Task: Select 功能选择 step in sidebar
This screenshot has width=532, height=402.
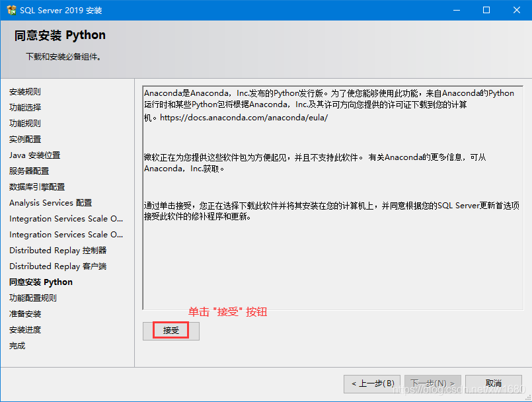Action: coord(25,108)
